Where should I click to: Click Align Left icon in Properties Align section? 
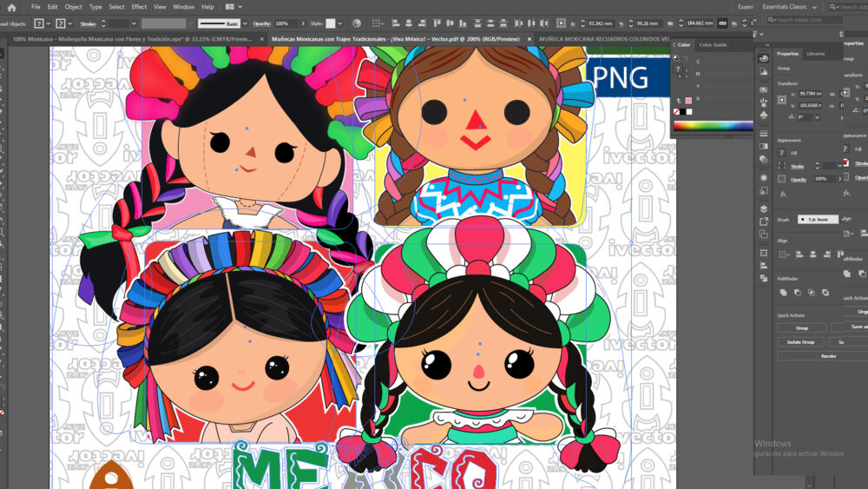pos(799,254)
